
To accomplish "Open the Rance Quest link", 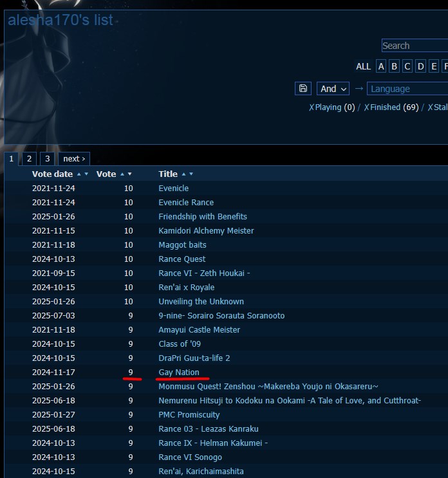I will tap(182, 259).
